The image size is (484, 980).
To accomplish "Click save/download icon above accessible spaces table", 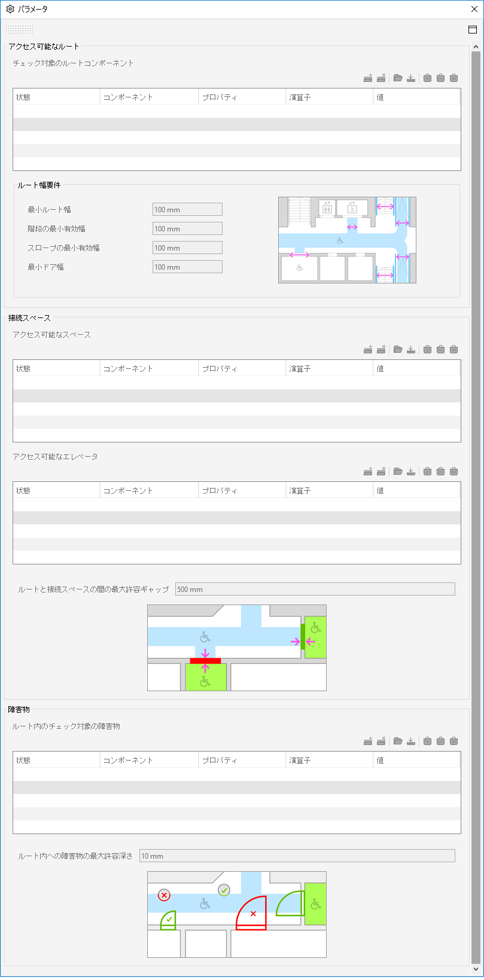I will 411,349.
